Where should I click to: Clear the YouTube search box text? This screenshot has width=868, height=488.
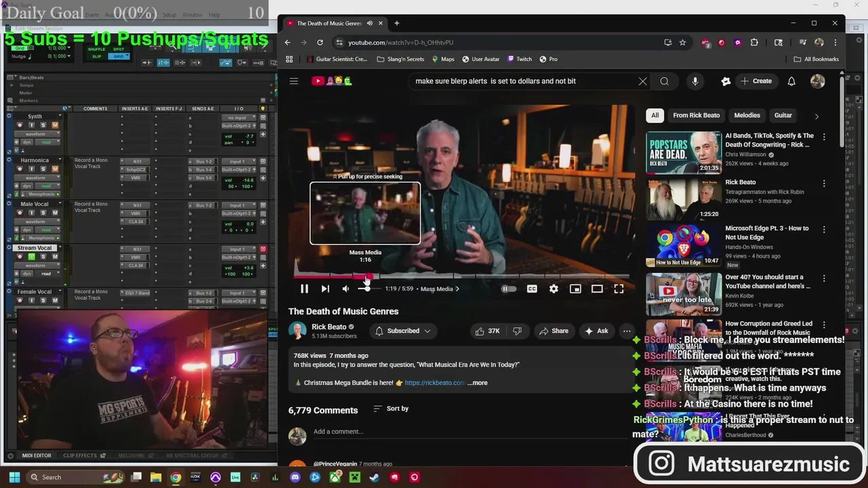click(x=642, y=81)
